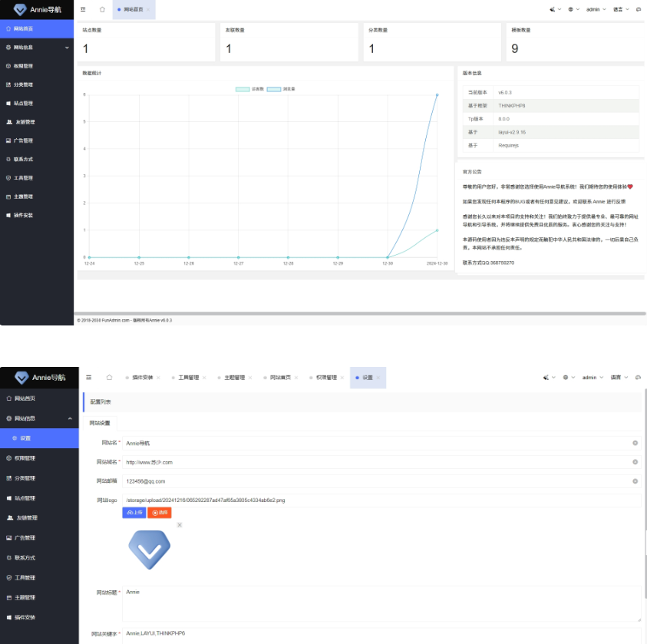
Task: Click the speaker notice icon in the lower window header
Action: [x=546, y=378]
